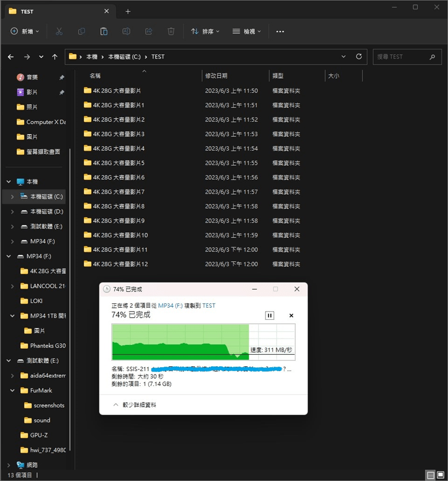Switch to large thumbnails view in status bar

tap(441, 475)
